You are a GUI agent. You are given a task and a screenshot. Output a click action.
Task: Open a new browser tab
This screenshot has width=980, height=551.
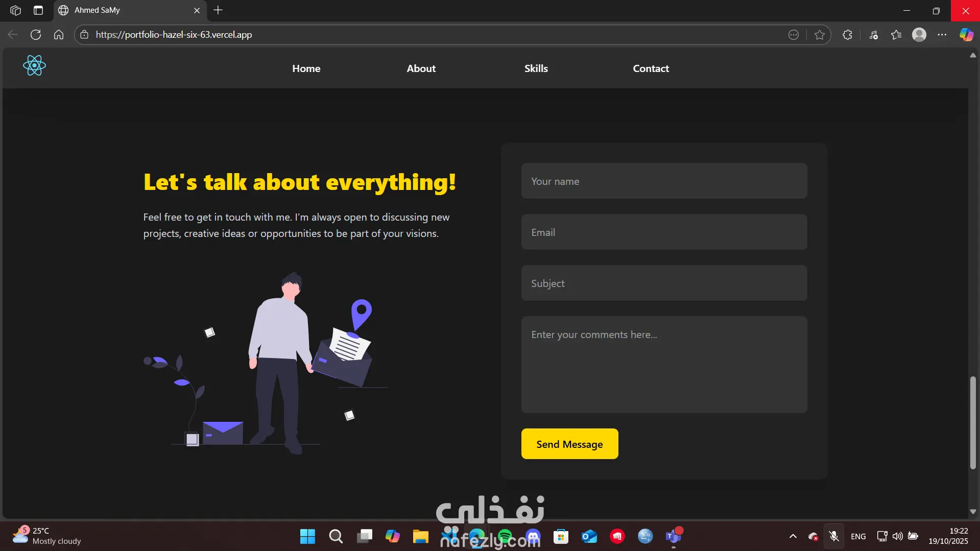point(218,10)
